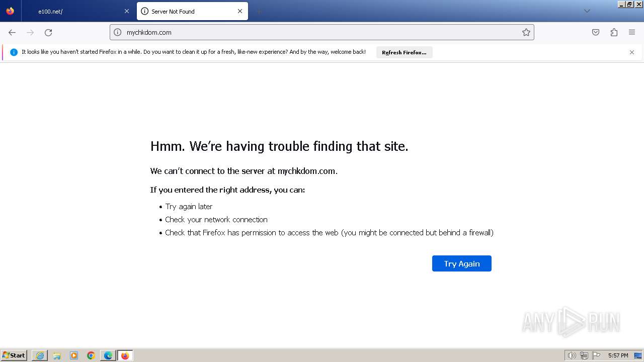
Task: Open the media player taskbar icon
Action: (x=74, y=355)
